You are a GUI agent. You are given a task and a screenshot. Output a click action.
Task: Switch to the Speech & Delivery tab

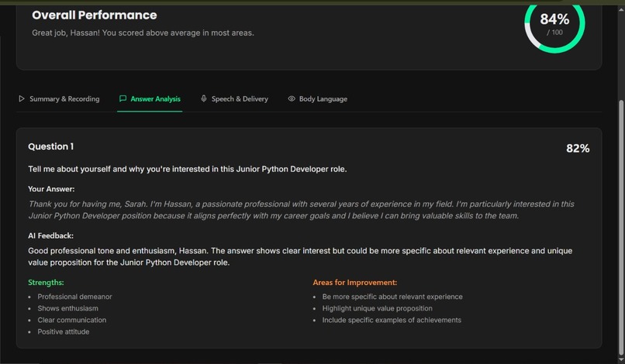(x=240, y=99)
